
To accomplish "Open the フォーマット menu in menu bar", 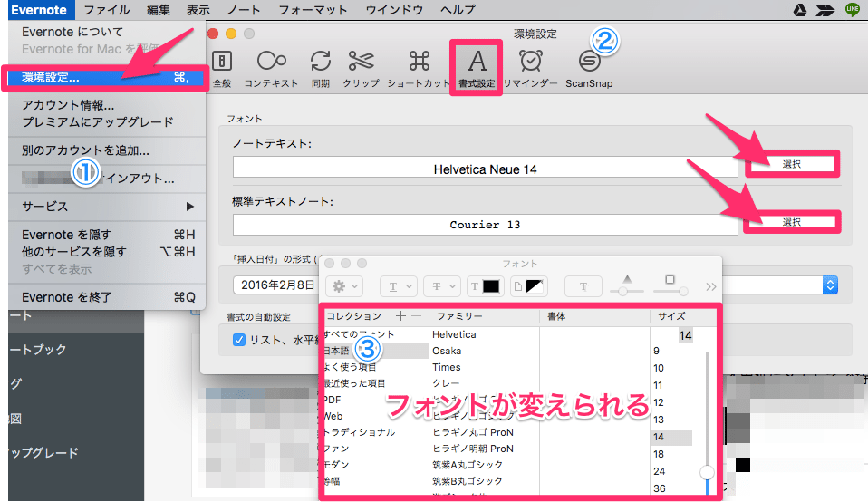I will [313, 10].
